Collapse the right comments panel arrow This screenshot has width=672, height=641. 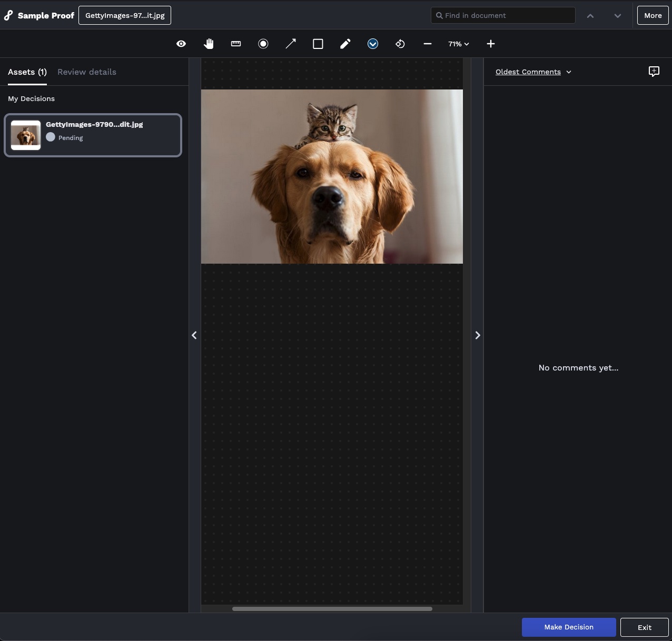point(478,335)
